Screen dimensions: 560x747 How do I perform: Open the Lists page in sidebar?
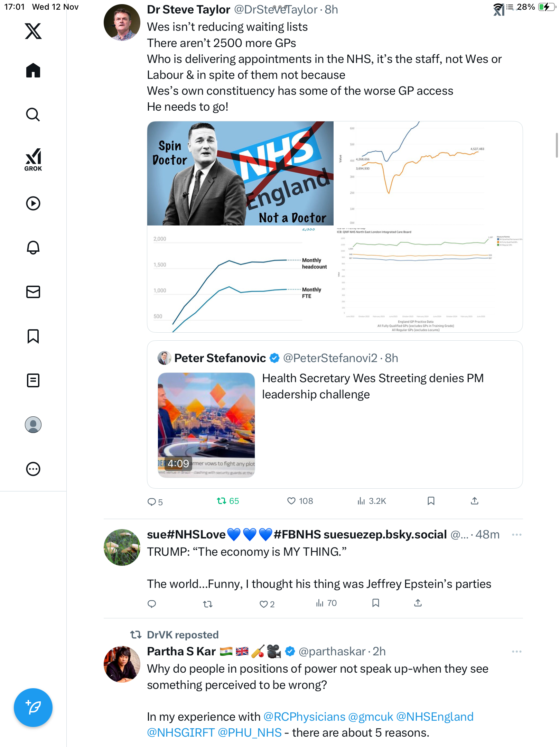click(33, 380)
